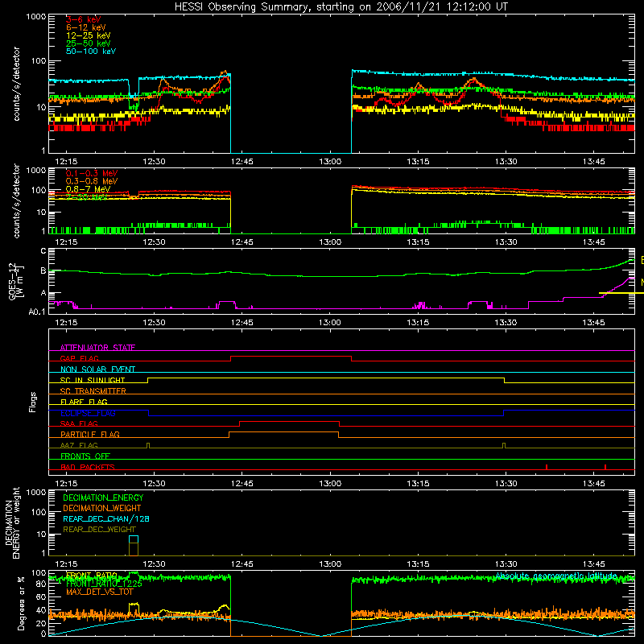Image resolution: width=644 pixels, height=644 pixels.
Task: Select the "Absolute geomagnetic latitude" label
Action: [x=556, y=576]
